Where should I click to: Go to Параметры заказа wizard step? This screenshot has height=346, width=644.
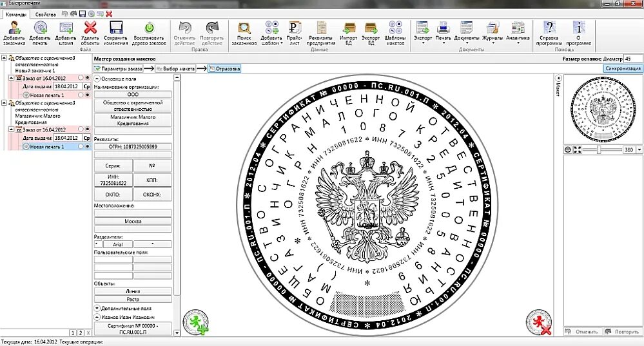(x=118, y=68)
